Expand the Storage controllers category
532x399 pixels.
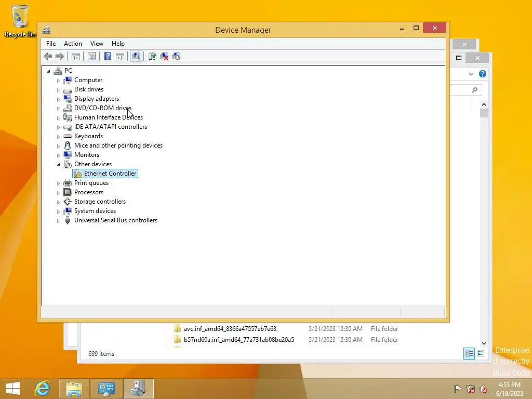pyautogui.click(x=58, y=202)
